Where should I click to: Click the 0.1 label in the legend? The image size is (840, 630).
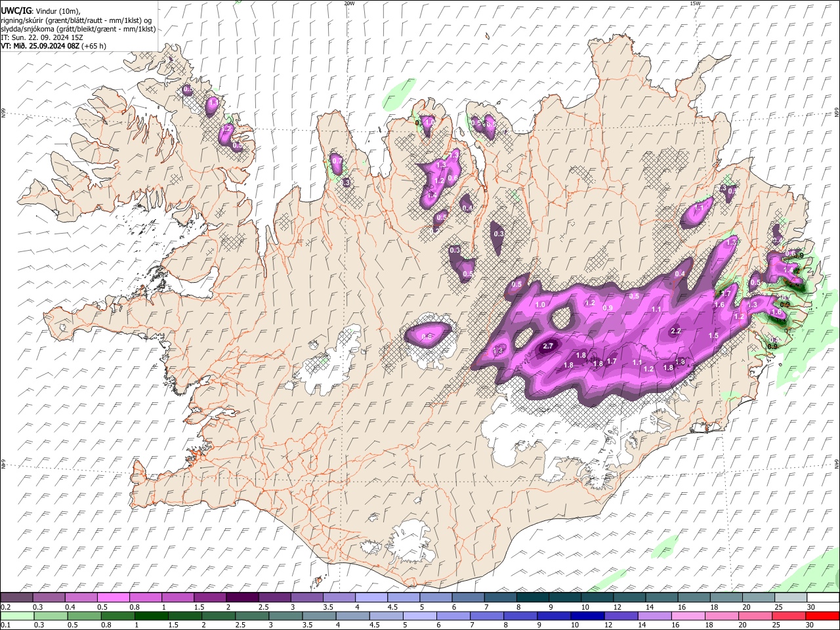point(5,625)
